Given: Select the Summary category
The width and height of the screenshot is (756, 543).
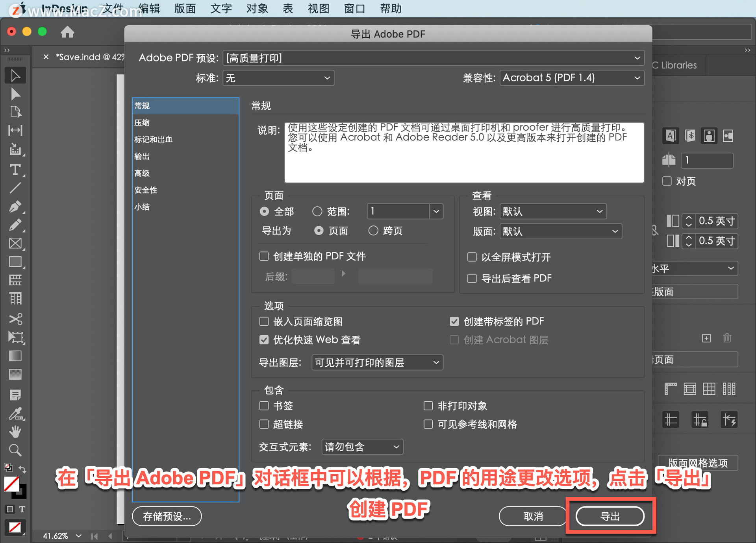Looking at the screenshot, I should (185, 207).
